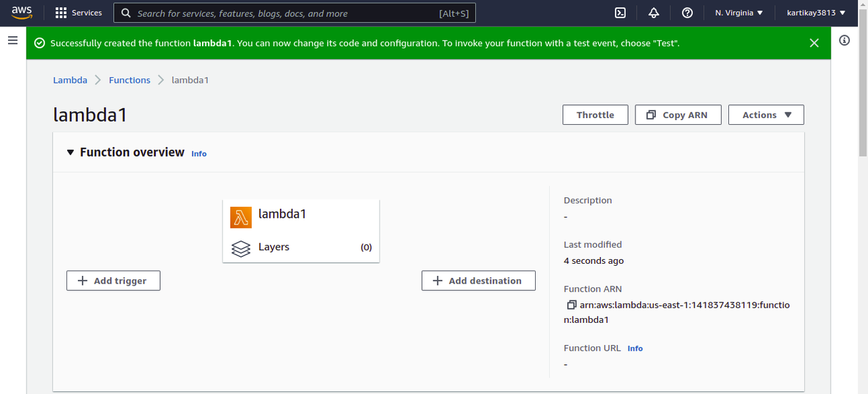The height and width of the screenshot is (394, 868).
Task: Open the Services grid menu
Action: click(x=78, y=13)
